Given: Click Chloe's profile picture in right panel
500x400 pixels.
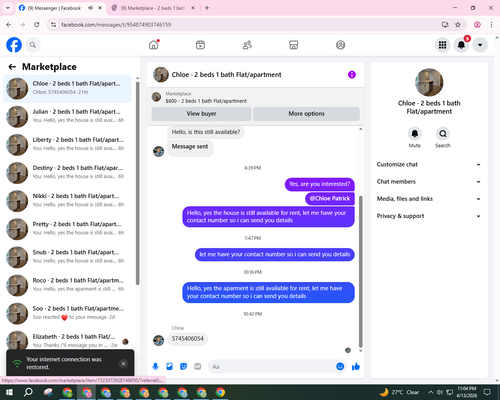Looking at the screenshot, I should [x=429, y=82].
